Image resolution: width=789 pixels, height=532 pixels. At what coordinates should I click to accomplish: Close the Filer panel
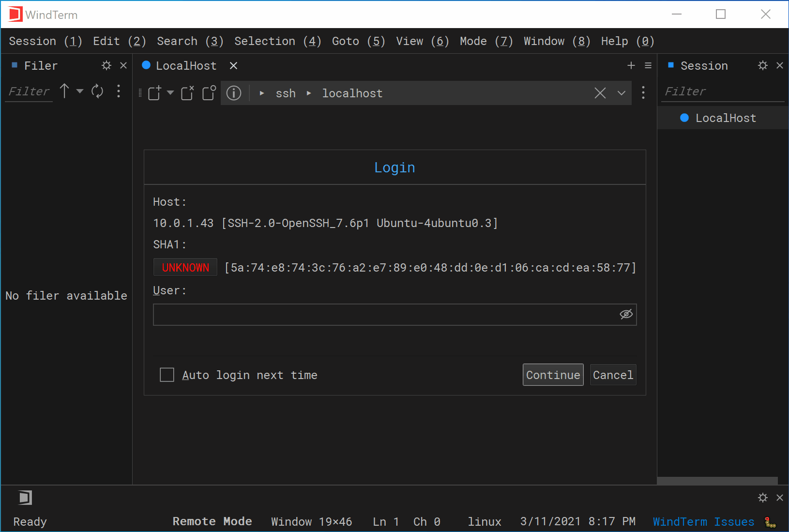pos(123,65)
